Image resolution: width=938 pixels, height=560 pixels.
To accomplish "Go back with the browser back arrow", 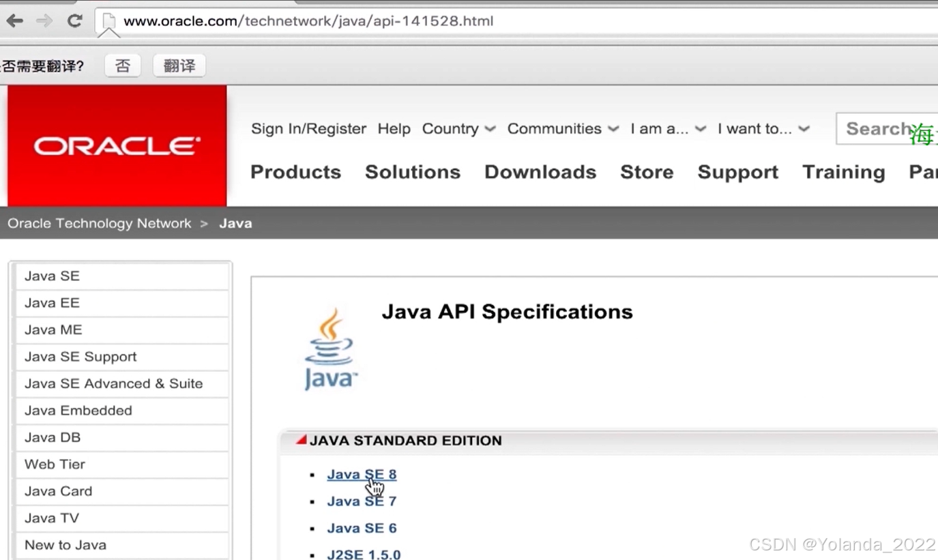I will (14, 21).
